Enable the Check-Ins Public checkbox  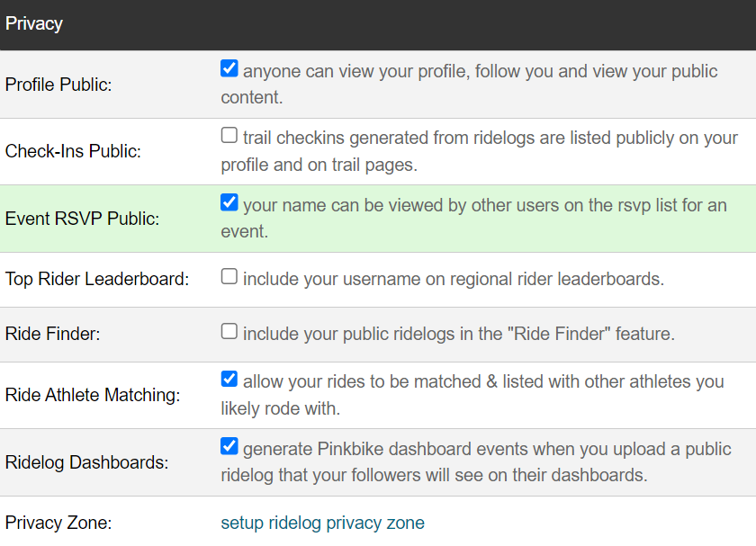[x=229, y=133]
